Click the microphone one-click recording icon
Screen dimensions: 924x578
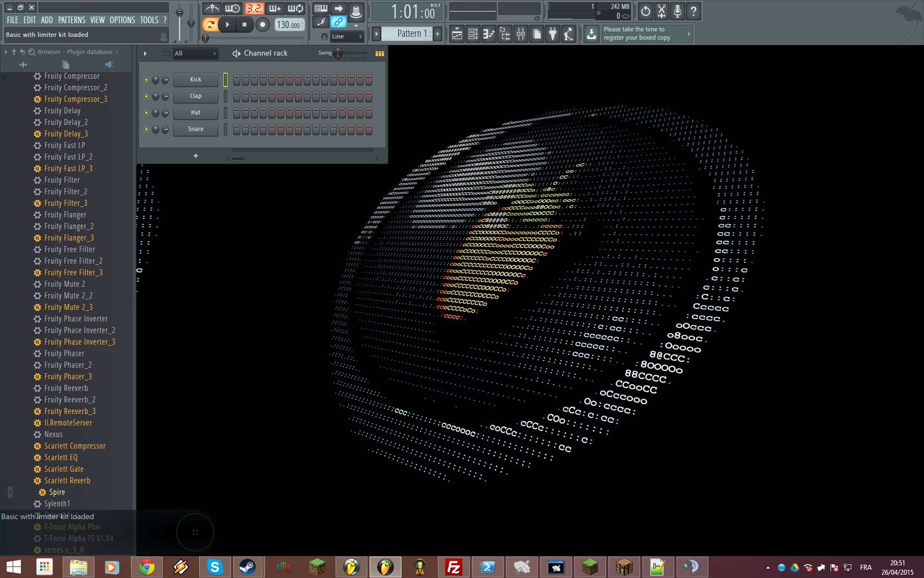click(x=678, y=11)
